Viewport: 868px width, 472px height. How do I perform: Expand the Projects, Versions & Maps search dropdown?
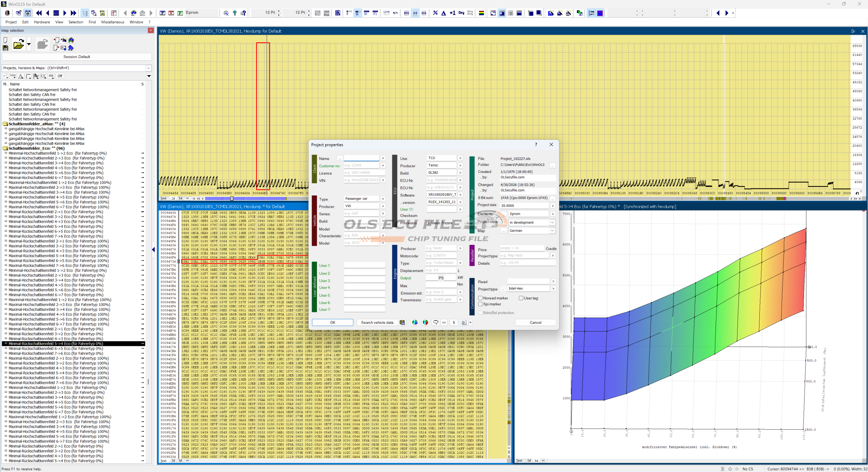coord(148,68)
